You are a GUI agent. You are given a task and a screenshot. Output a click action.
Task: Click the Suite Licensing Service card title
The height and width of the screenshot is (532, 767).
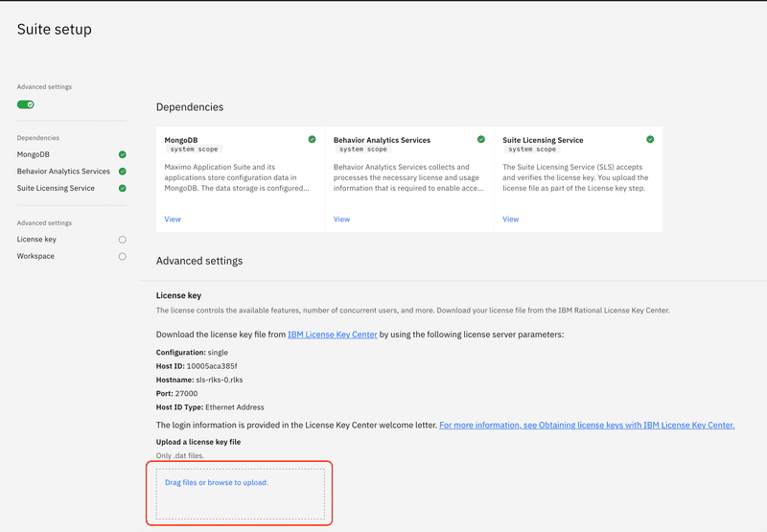pos(543,140)
